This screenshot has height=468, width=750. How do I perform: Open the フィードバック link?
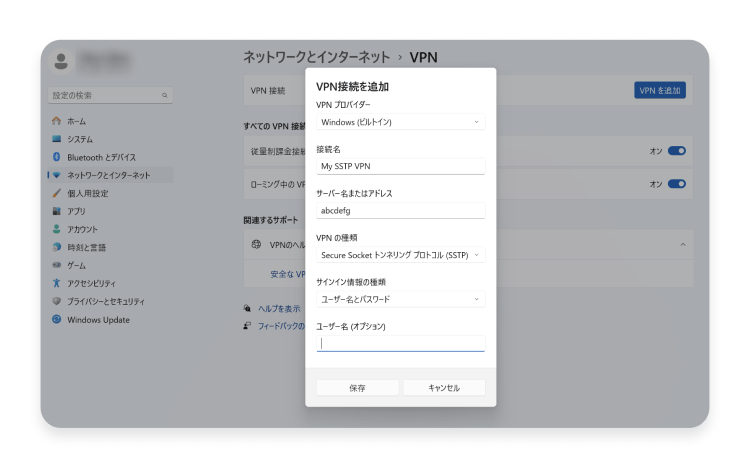pyautogui.click(x=281, y=326)
